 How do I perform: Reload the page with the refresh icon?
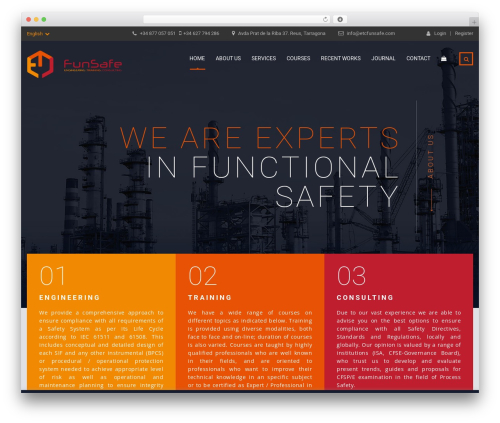coord(325,19)
